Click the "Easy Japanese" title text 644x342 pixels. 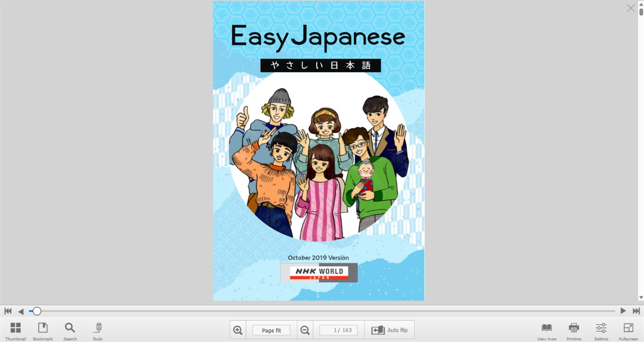(318, 37)
